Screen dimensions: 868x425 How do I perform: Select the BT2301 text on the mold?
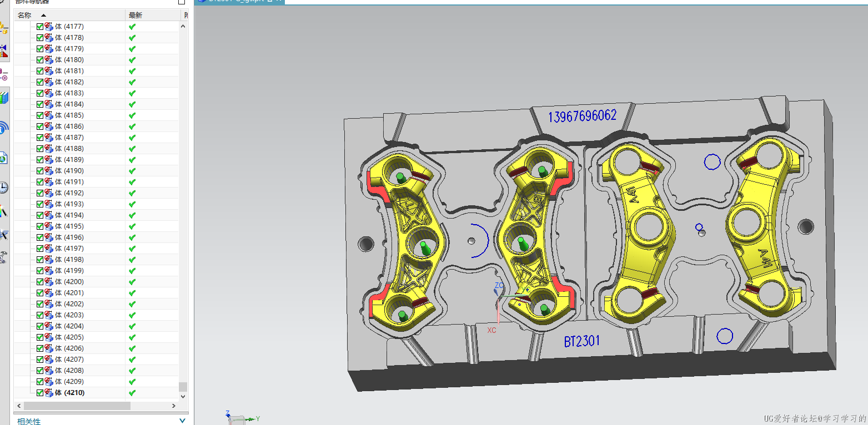click(582, 341)
